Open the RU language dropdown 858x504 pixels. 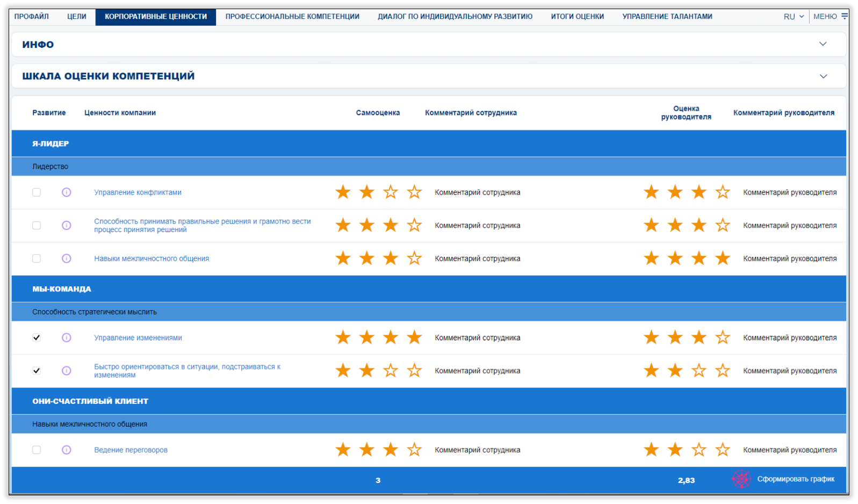794,17
